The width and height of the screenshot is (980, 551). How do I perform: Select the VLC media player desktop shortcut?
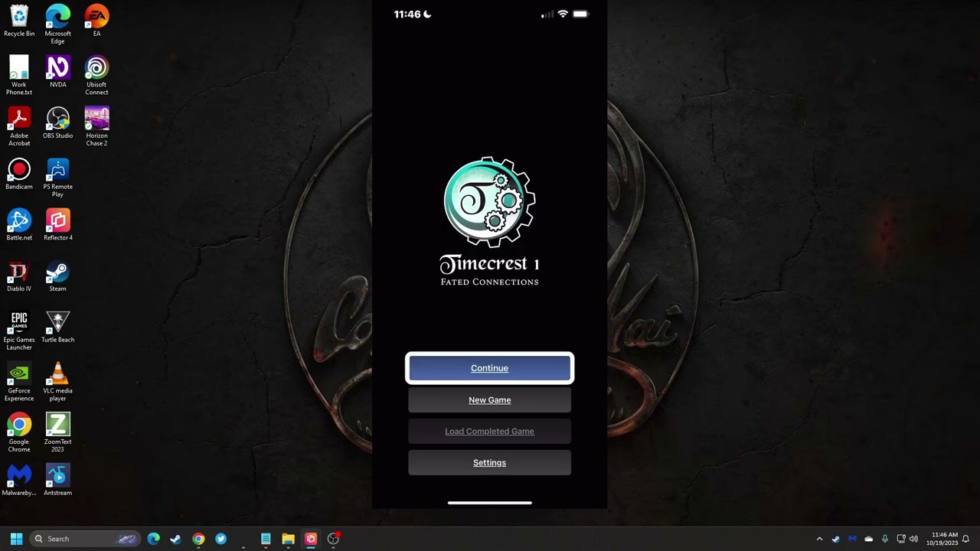57,382
